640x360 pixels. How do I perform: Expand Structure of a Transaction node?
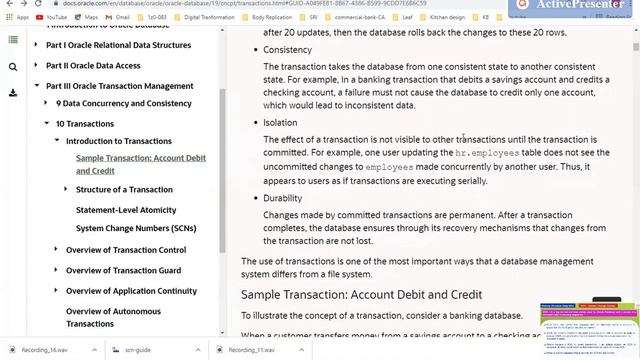point(66,189)
